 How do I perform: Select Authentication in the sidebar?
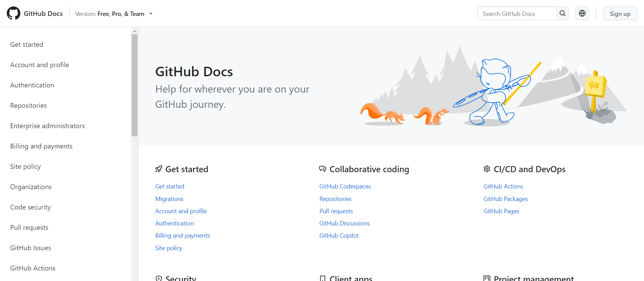[x=32, y=85]
